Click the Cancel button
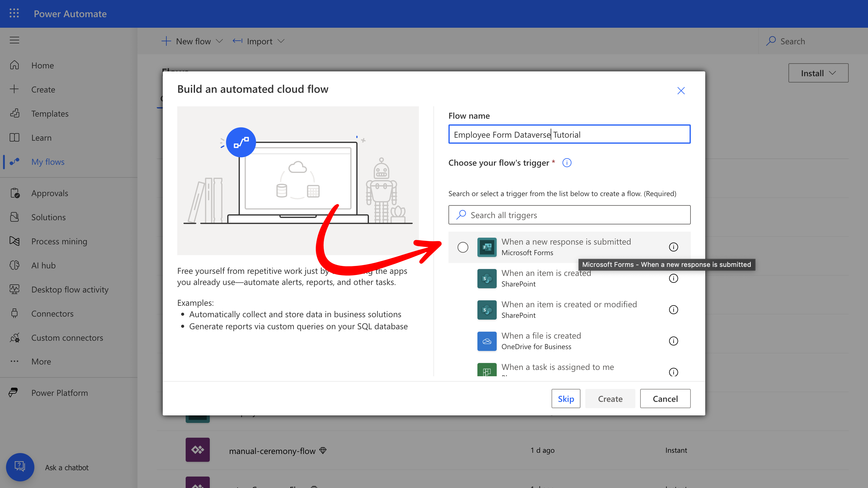The image size is (868, 488). click(665, 399)
